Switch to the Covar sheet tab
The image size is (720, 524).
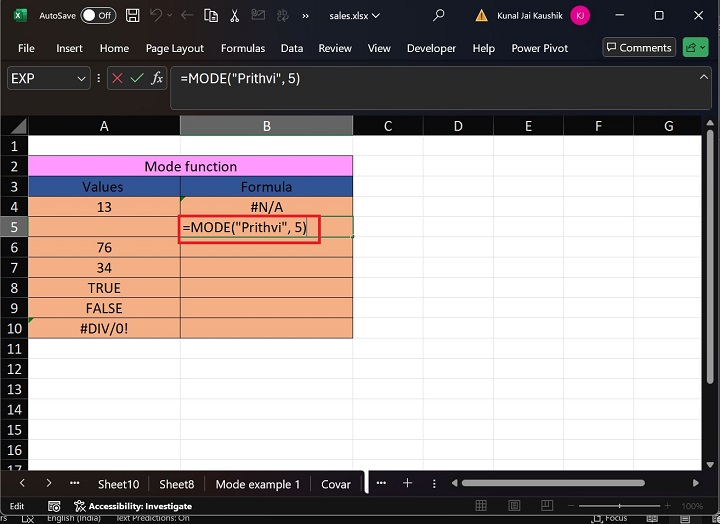tap(336, 484)
